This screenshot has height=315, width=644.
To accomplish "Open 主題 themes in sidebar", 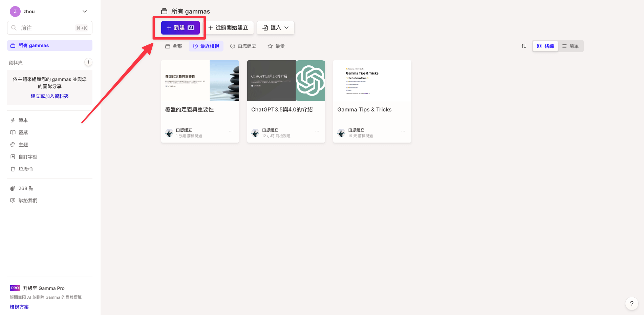I will [x=23, y=145].
